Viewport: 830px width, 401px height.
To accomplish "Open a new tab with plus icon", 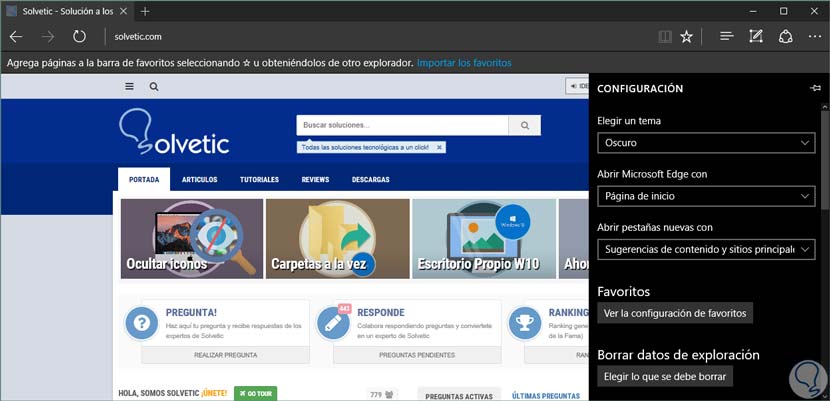I will [145, 11].
